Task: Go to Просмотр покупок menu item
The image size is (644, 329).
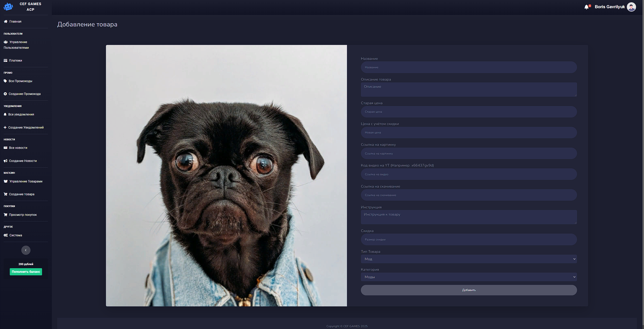Action: pyautogui.click(x=23, y=215)
